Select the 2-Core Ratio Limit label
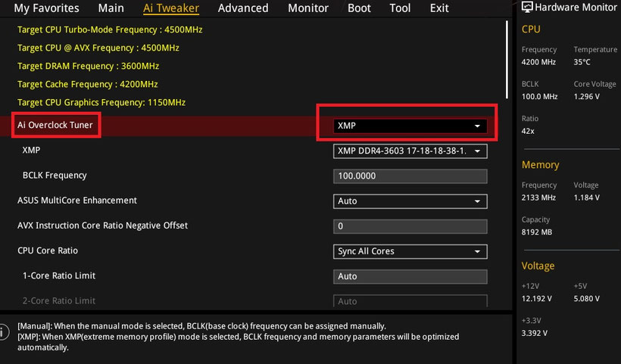The height and width of the screenshot is (364, 621). pyautogui.click(x=59, y=300)
